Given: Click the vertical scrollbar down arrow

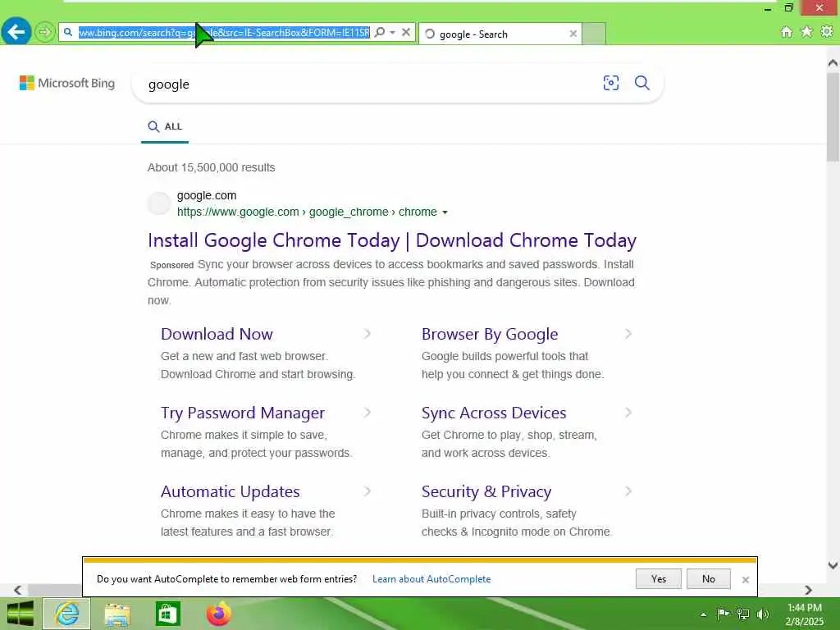Looking at the screenshot, I should [833, 565].
